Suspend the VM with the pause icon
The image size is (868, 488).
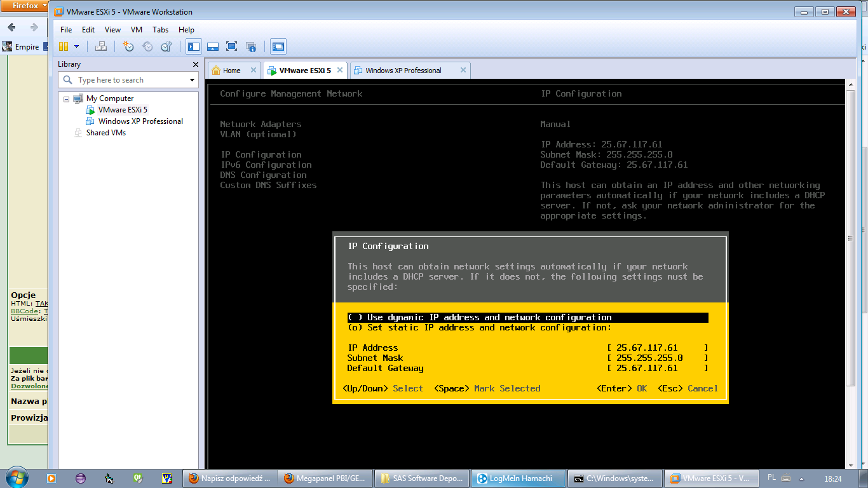(64, 46)
